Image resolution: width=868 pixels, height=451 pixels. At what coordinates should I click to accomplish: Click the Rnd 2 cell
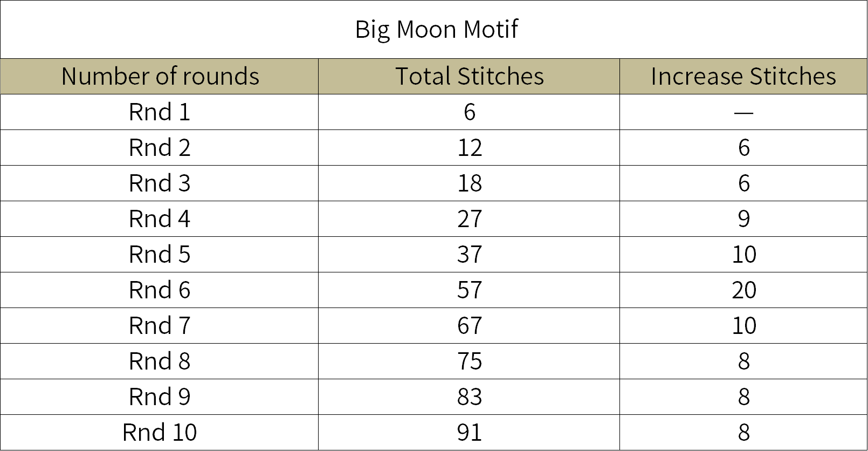point(160,147)
